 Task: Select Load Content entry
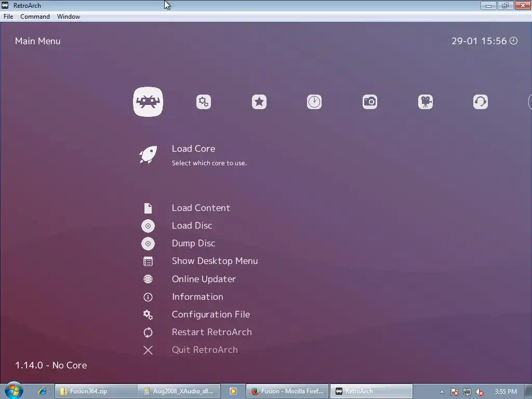(x=201, y=208)
